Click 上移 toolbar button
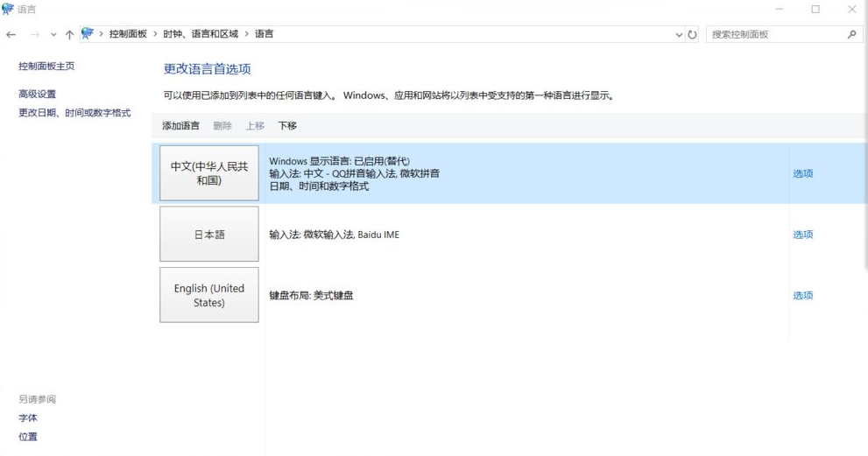Viewport: 868px width, 456px height. click(x=255, y=126)
